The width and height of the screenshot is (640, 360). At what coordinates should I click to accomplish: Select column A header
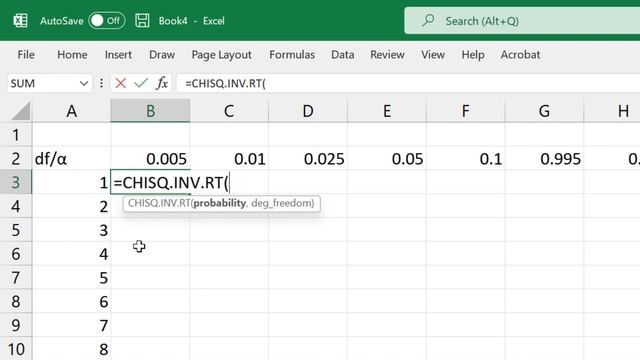click(x=71, y=111)
